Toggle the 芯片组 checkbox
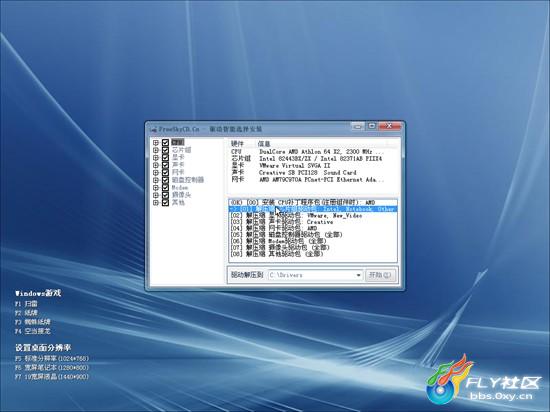The width and height of the screenshot is (550, 412). (x=166, y=150)
